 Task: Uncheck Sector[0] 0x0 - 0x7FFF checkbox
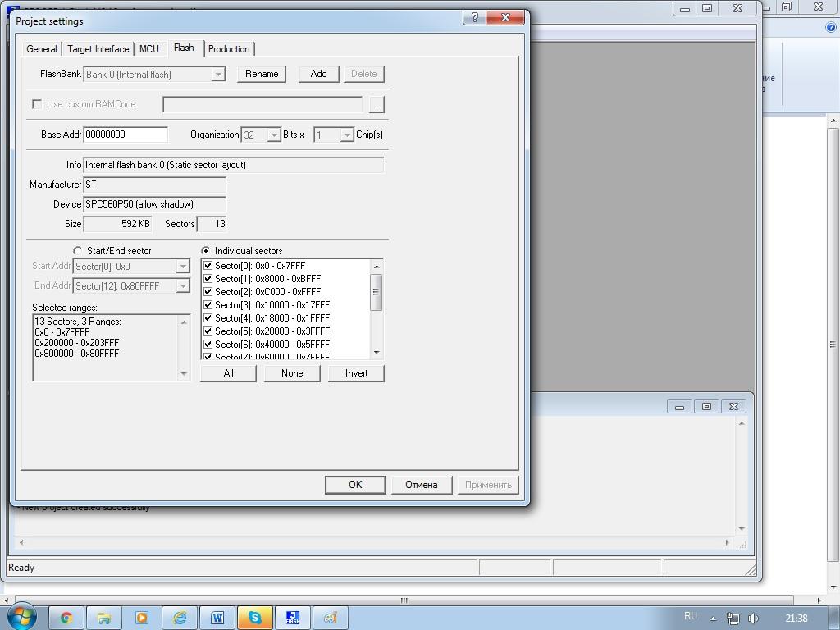208,266
